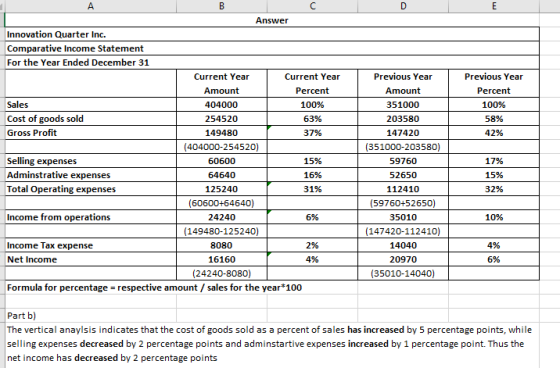
Task: Select column C header
Action: [312, 6]
